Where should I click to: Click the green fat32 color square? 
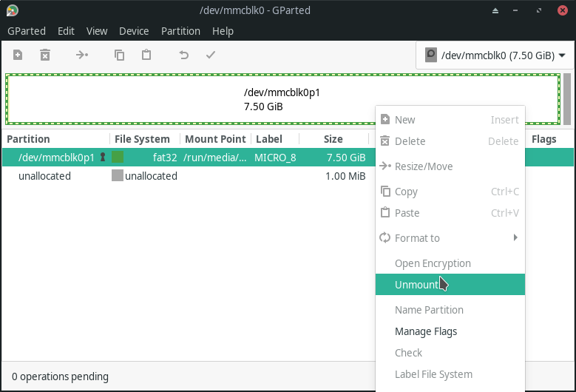(118, 157)
